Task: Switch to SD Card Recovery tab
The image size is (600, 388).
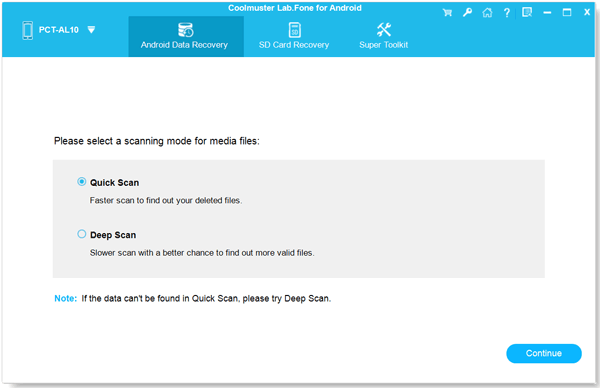Action: [x=294, y=37]
